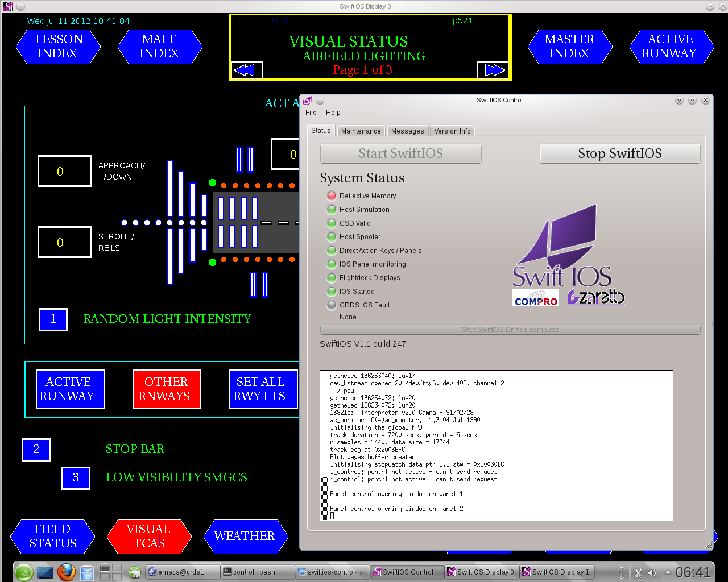Click the SwiftIOS V1.1 build 247 text

[x=363, y=344]
